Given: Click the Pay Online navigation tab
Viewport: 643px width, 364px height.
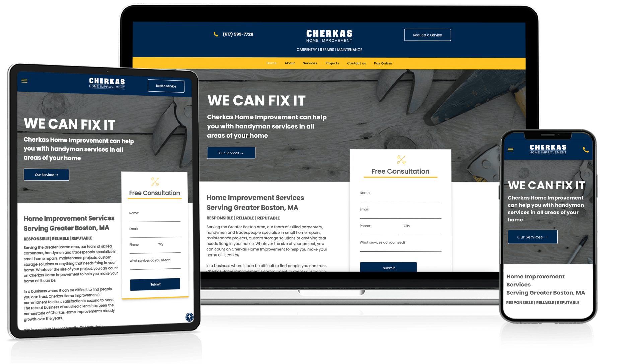Looking at the screenshot, I should [382, 63].
